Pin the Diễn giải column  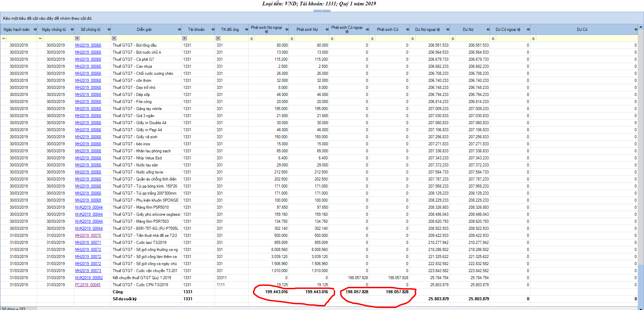[x=179, y=30]
